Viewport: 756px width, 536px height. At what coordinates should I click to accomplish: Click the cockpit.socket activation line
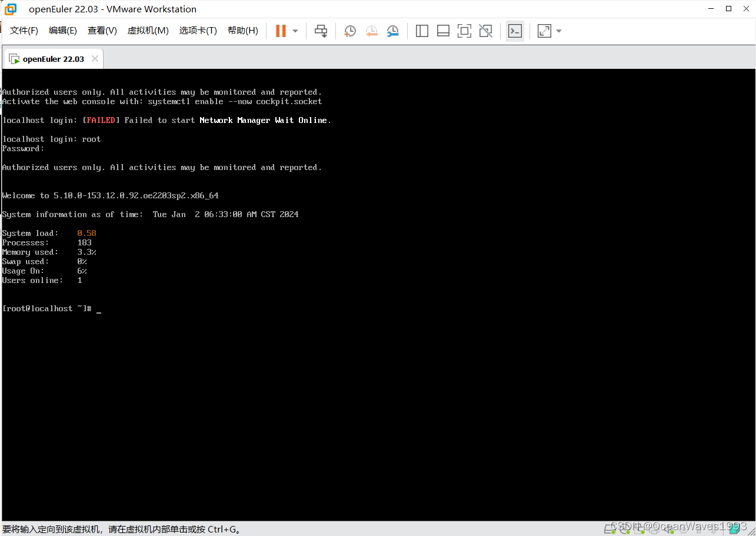pyautogui.click(x=162, y=101)
